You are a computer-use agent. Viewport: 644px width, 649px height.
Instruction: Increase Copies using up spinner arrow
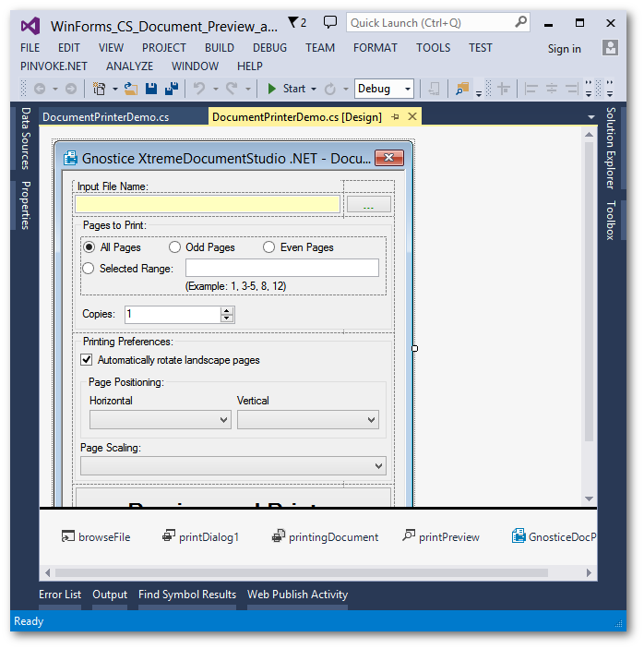227,310
